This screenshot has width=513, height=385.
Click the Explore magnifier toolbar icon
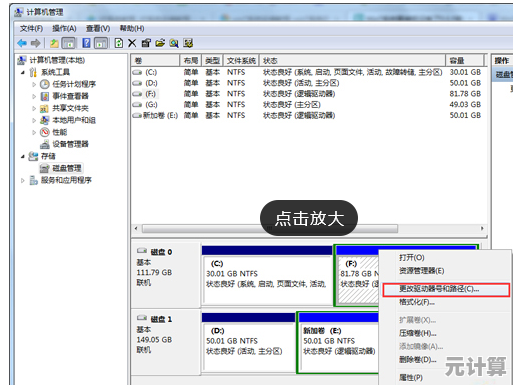pos(174,43)
